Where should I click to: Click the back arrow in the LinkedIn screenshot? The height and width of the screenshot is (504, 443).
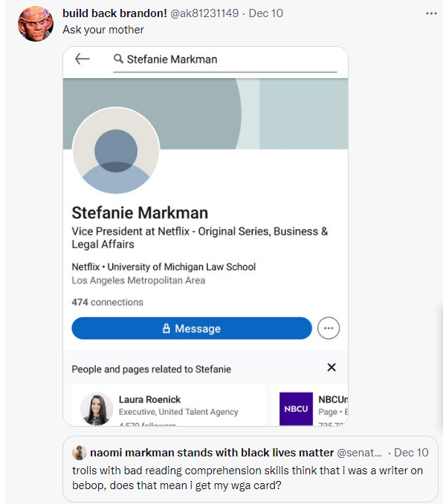[x=83, y=59]
